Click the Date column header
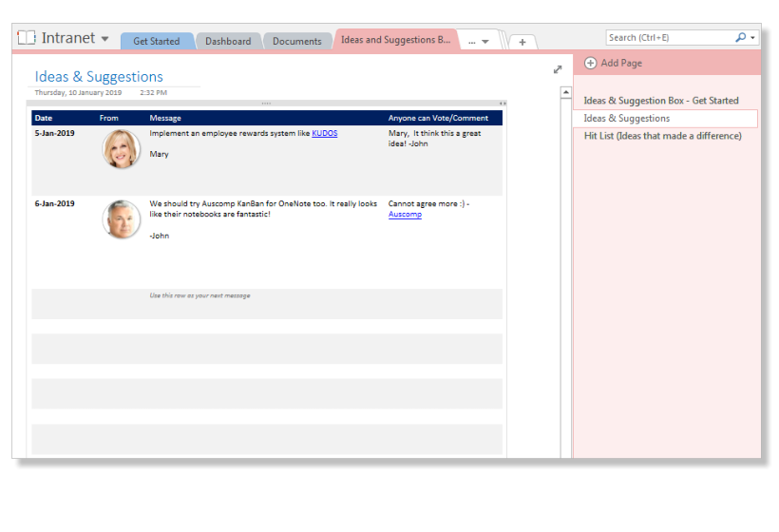 [44, 118]
